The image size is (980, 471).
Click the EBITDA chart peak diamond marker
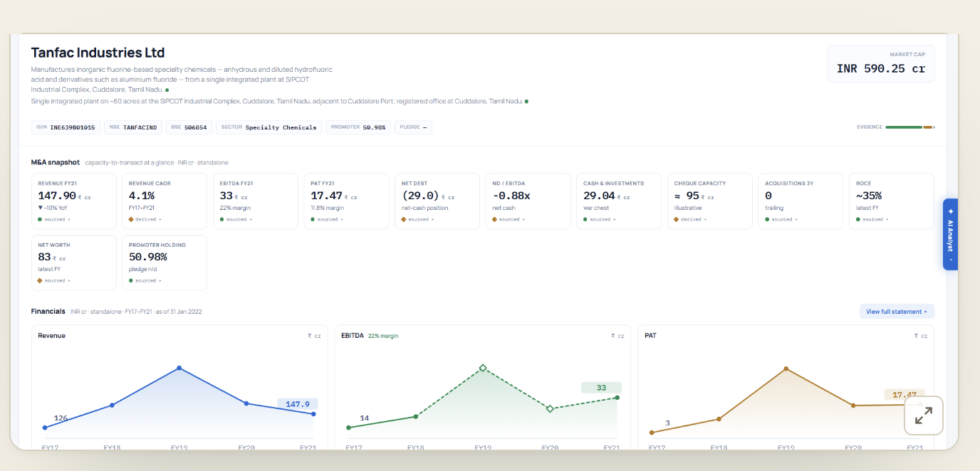[483, 368]
